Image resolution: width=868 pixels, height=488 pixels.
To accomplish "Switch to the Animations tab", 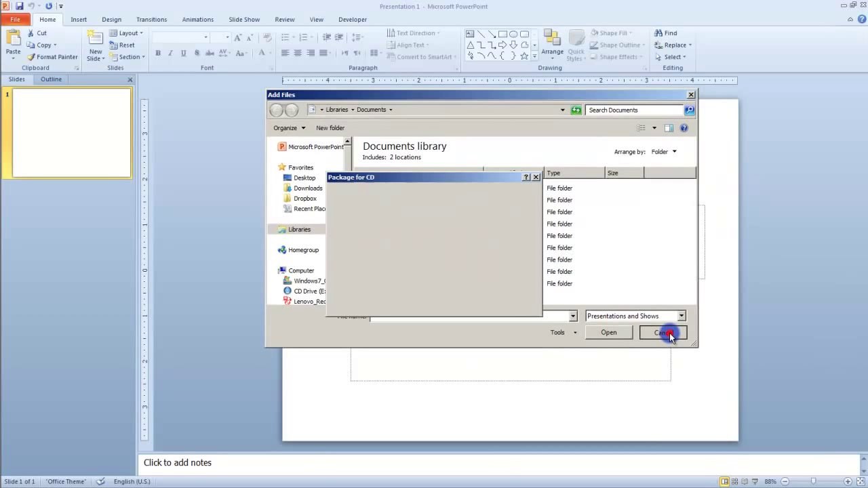I will tap(198, 20).
